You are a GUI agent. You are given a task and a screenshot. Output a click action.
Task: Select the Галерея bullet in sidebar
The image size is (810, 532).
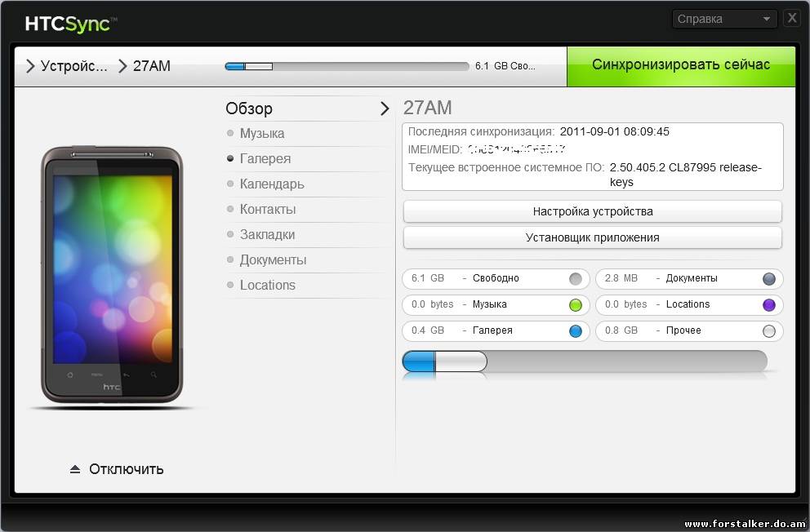coord(231,159)
